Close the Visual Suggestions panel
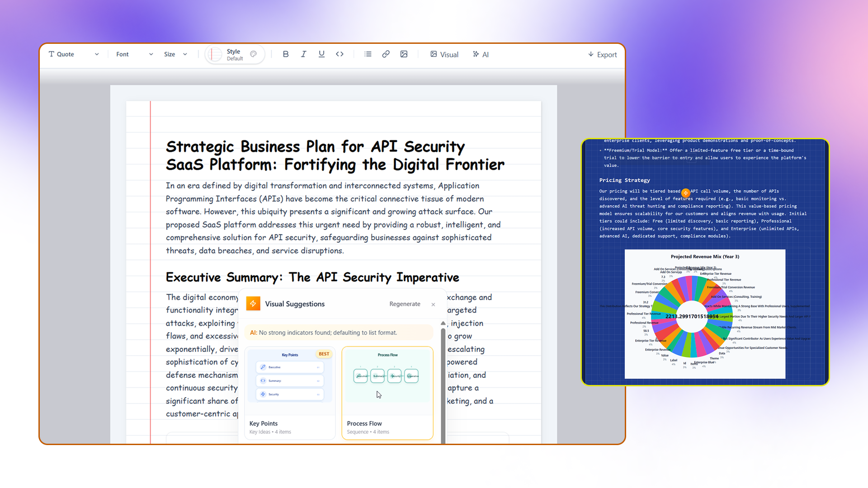Screen dimensions: 868x488 pyautogui.click(x=433, y=305)
